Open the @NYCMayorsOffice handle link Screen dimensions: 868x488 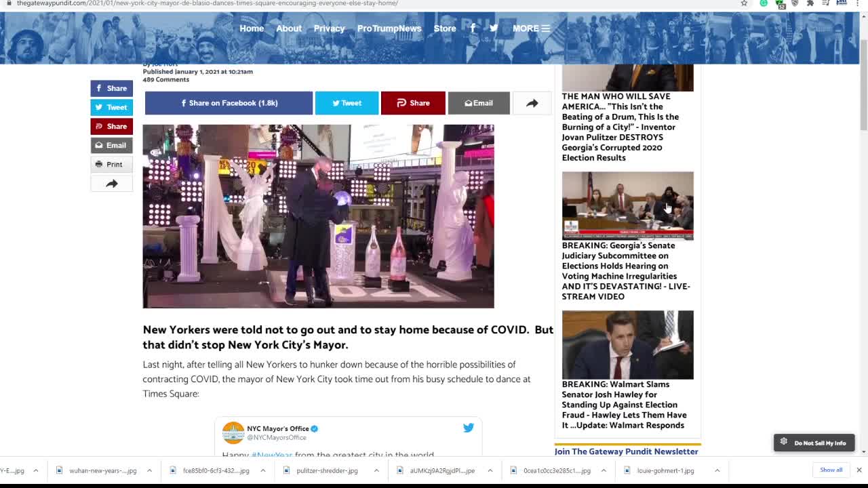[x=277, y=438]
